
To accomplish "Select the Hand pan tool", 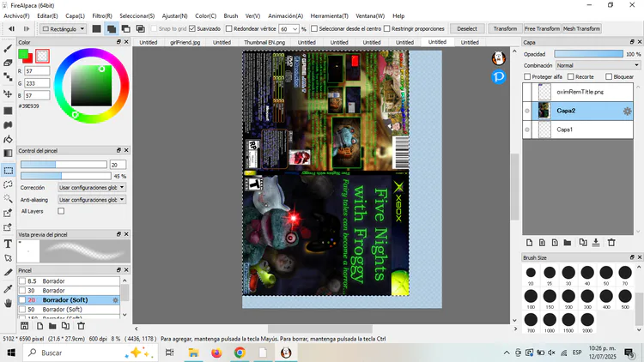I will tap(8, 304).
